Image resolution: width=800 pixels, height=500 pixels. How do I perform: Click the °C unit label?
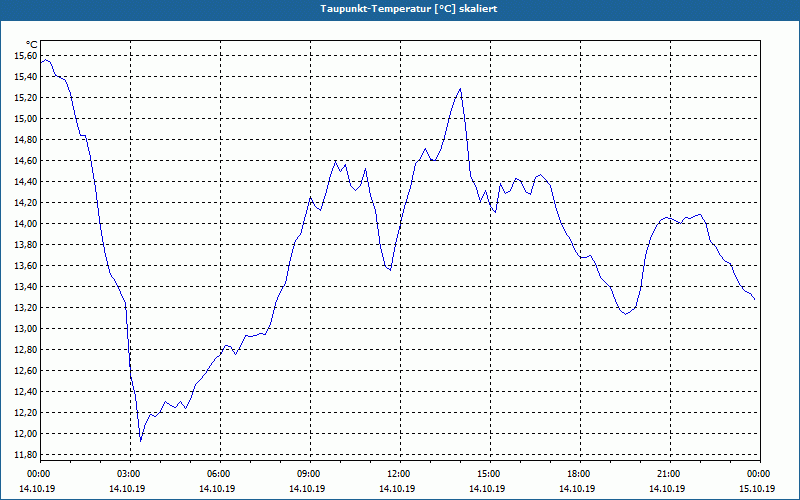(32, 45)
